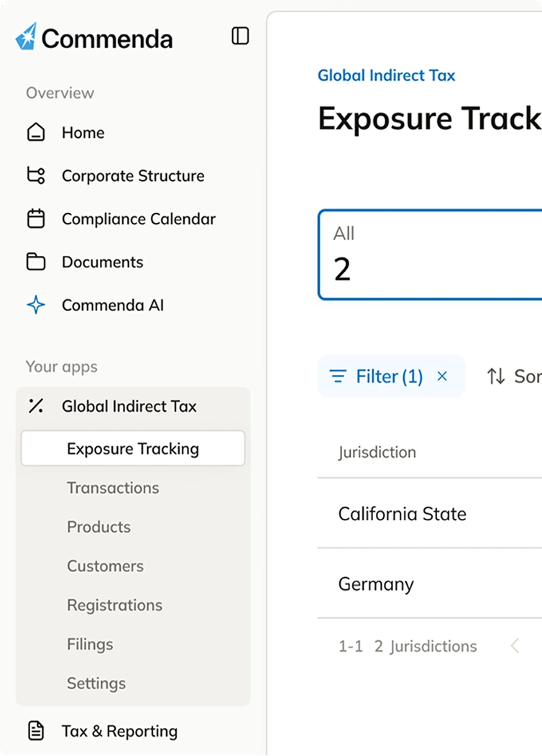Collapse the sidebar with the panel icon
This screenshot has width=542, height=756.
[x=240, y=36]
